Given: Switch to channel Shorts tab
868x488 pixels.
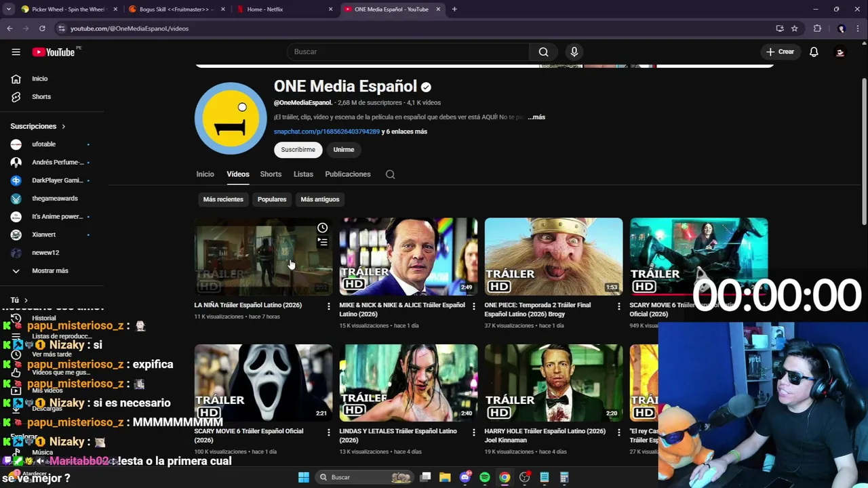Looking at the screenshot, I should click(x=271, y=174).
